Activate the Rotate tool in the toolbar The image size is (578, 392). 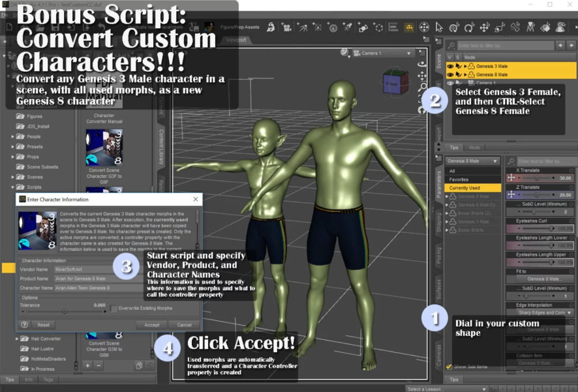pos(469,26)
